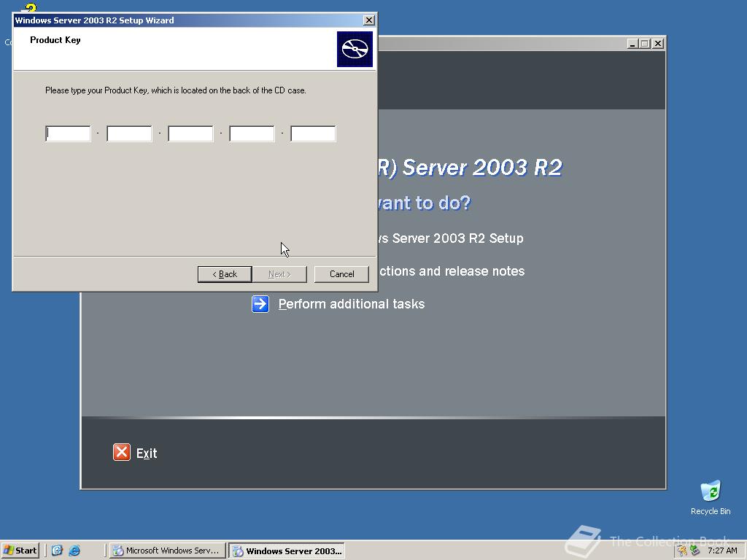Go back with the Back button
This screenshot has height=560, width=747.
(225, 274)
